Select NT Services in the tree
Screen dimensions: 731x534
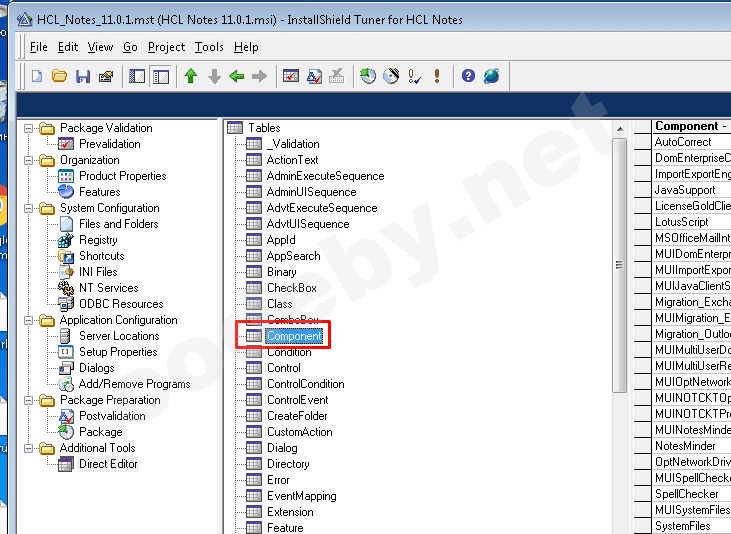pos(109,288)
